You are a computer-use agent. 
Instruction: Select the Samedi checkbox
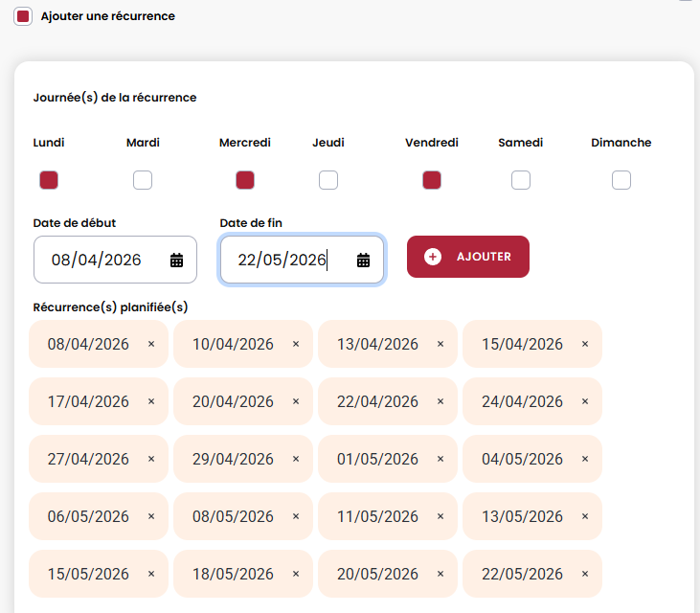[x=521, y=180]
